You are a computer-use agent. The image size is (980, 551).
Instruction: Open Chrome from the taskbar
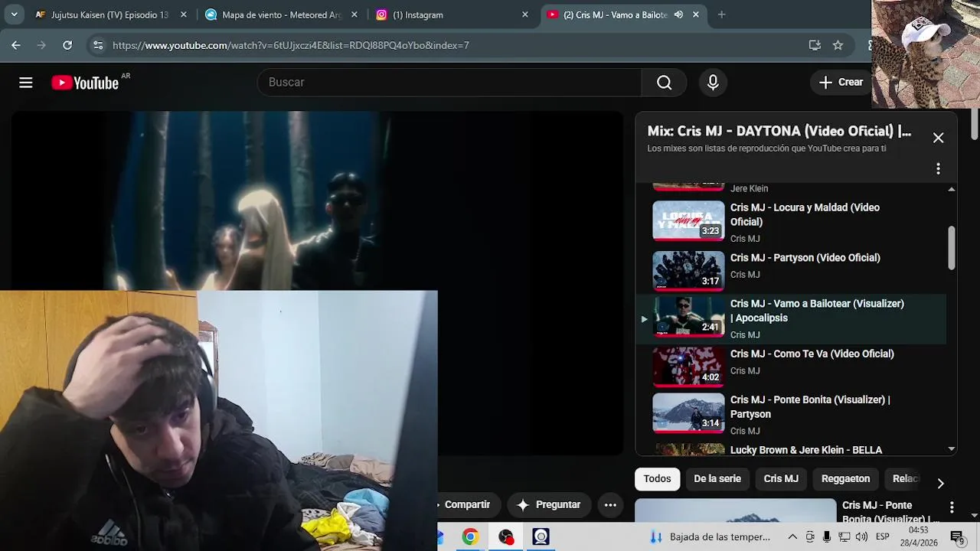pos(470,537)
